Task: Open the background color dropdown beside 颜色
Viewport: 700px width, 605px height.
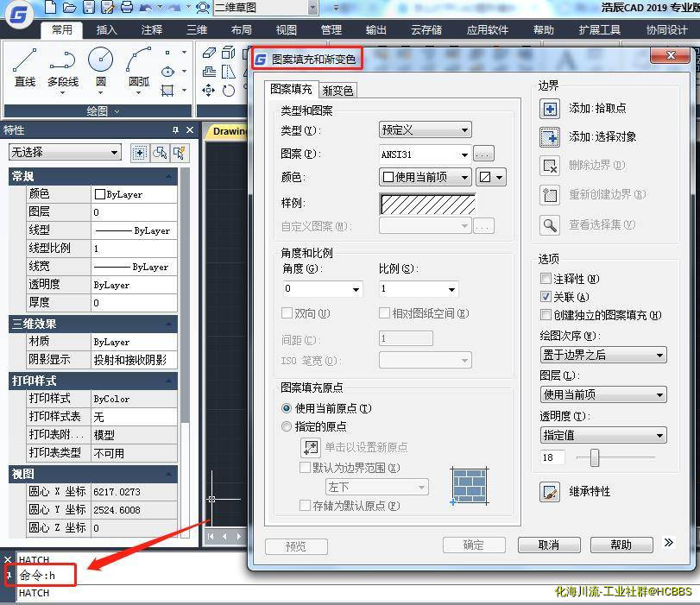Action: tap(491, 177)
